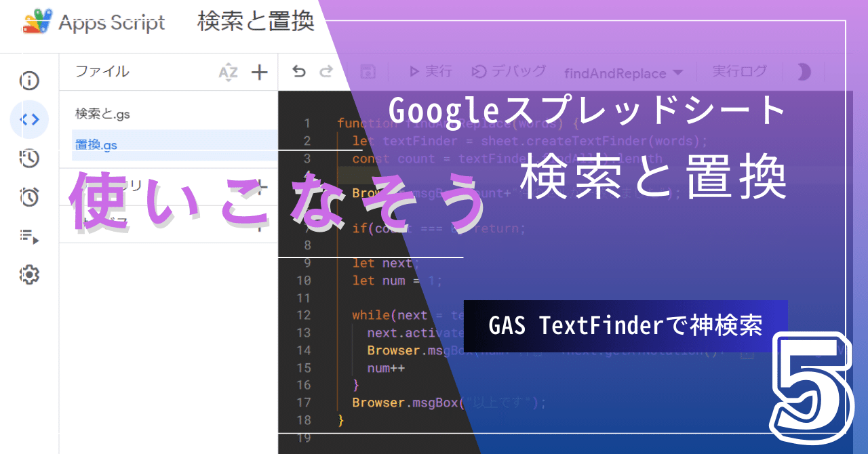Click the closing brace on line 18
868x454 pixels.
point(341,420)
